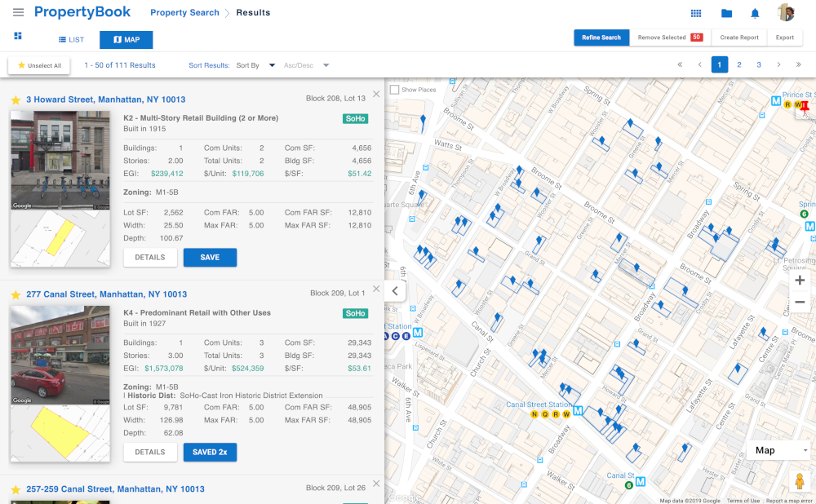This screenshot has width=816, height=504.
Task: Toggle star on 3 Howard Street
Action: 16,99
